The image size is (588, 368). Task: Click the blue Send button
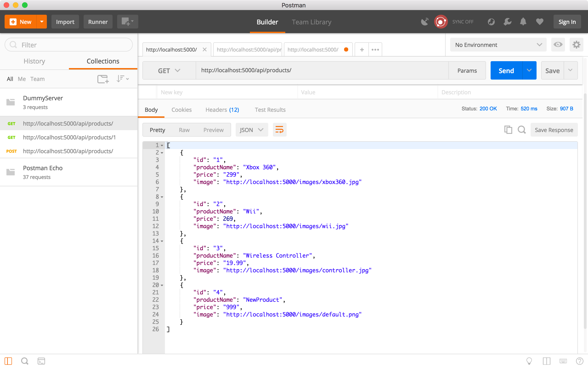click(x=506, y=71)
